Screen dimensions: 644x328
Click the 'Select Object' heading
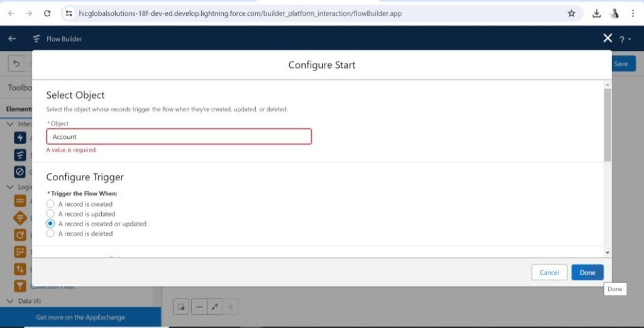click(x=75, y=96)
